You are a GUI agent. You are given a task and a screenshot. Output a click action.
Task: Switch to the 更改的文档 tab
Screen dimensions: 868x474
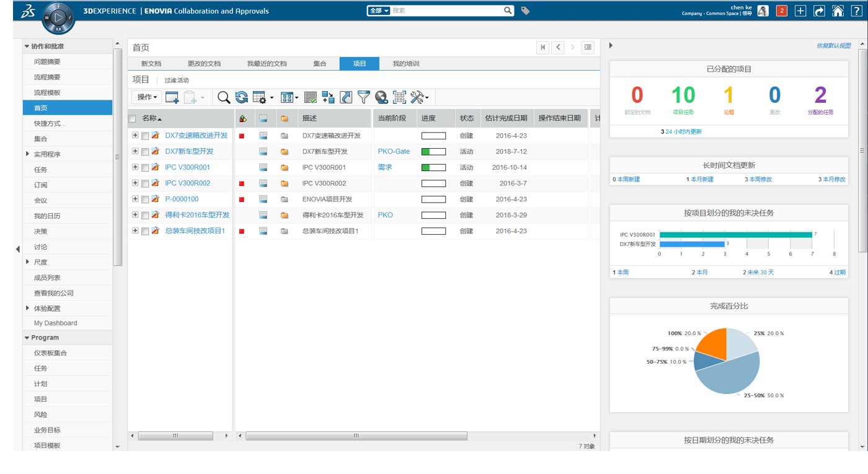204,64
